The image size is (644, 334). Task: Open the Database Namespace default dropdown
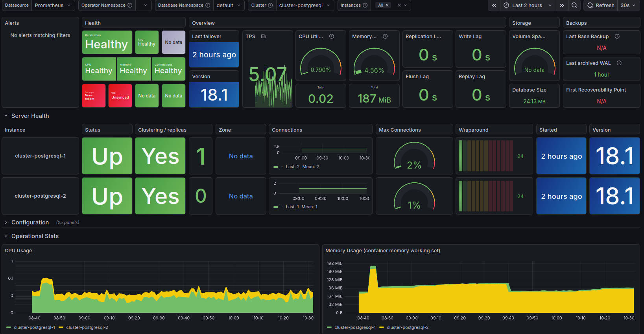(229, 5)
